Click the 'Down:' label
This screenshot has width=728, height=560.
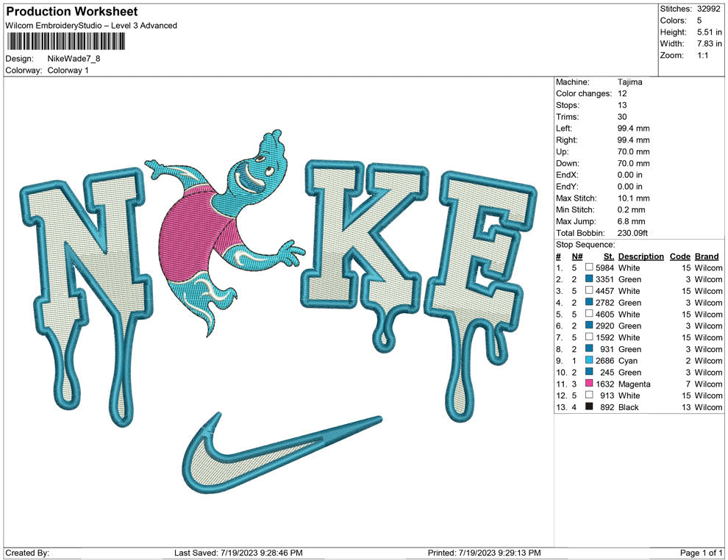[x=568, y=163]
